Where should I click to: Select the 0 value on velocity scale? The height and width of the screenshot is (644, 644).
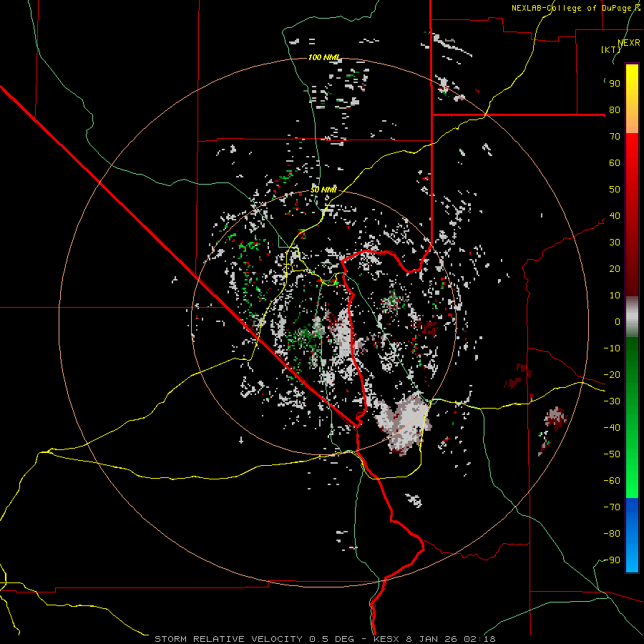click(x=618, y=322)
